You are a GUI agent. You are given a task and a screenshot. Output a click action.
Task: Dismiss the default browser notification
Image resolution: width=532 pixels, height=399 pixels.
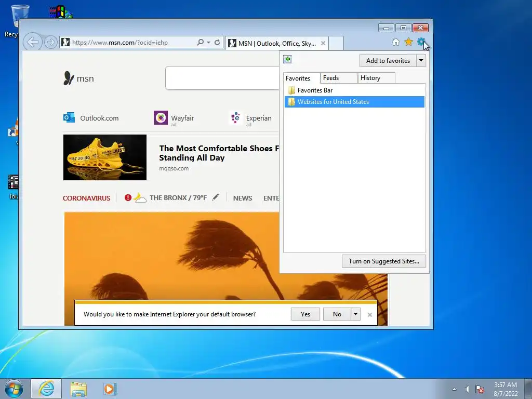[370, 315]
